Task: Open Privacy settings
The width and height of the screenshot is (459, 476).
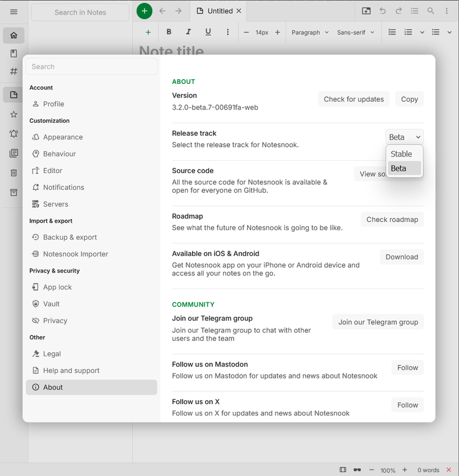Action: click(x=92, y=321)
